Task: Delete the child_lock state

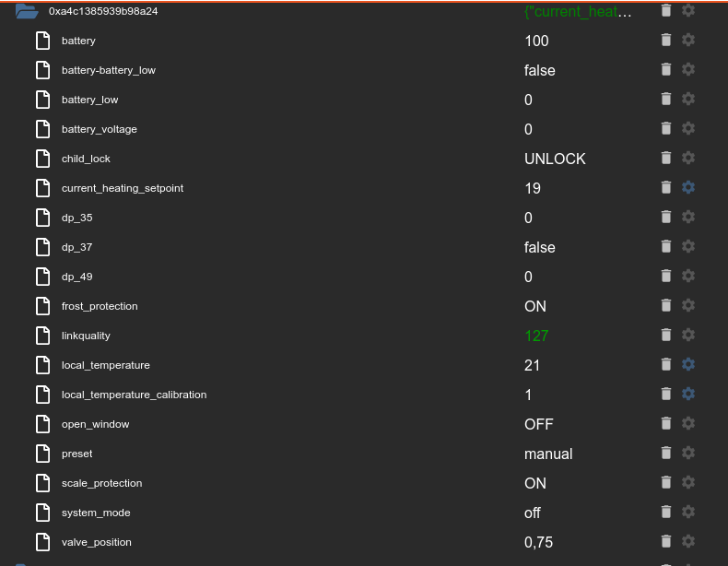Action: point(666,158)
